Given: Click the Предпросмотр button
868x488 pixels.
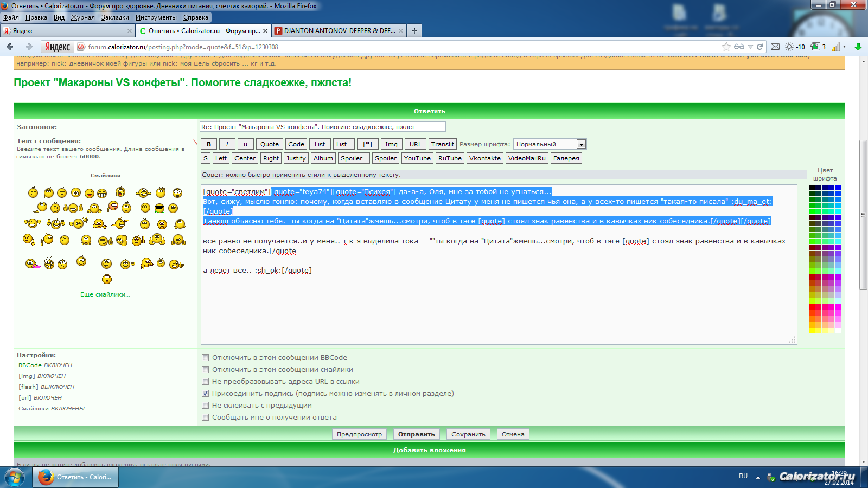Looking at the screenshot, I should [359, 434].
